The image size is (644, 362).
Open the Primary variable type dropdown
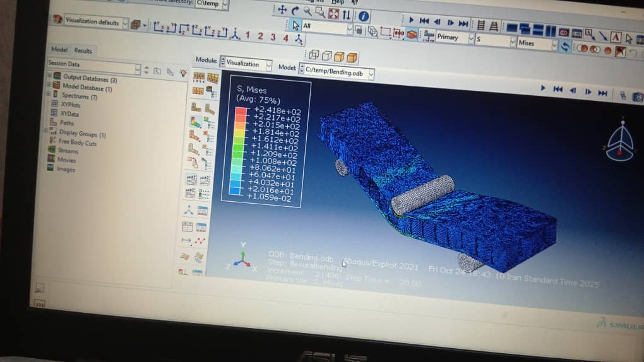pos(470,38)
